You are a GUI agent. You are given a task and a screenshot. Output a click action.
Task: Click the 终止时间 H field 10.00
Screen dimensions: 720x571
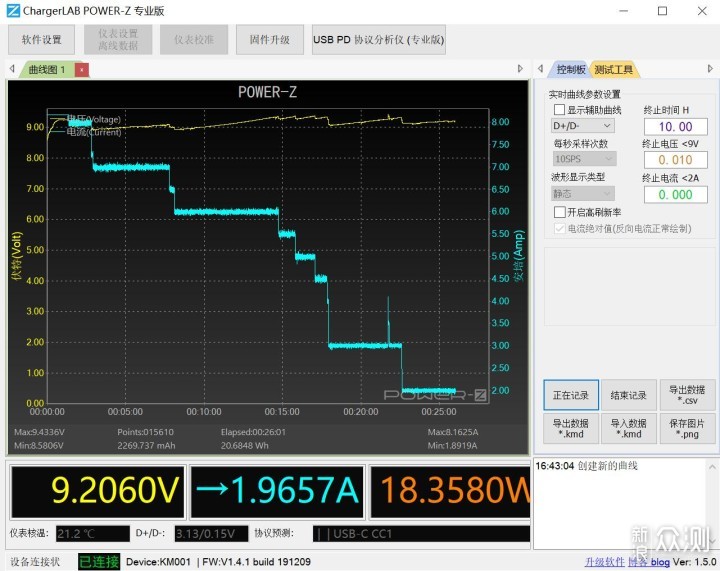675,127
